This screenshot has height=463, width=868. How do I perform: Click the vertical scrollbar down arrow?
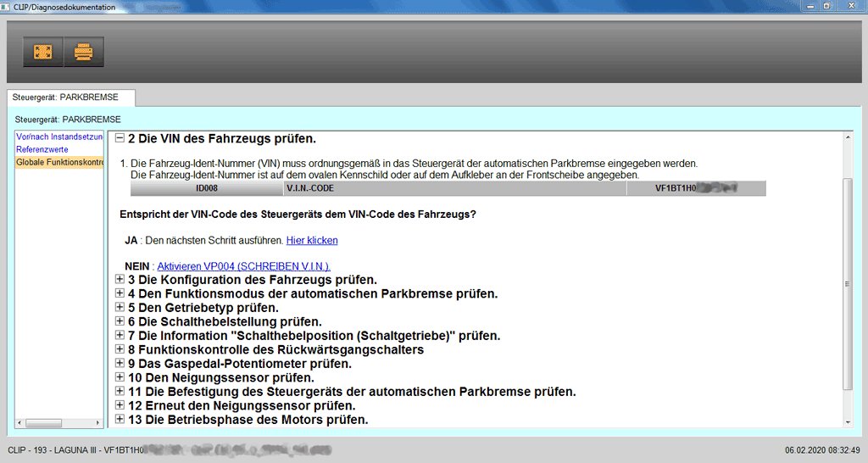coord(846,421)
